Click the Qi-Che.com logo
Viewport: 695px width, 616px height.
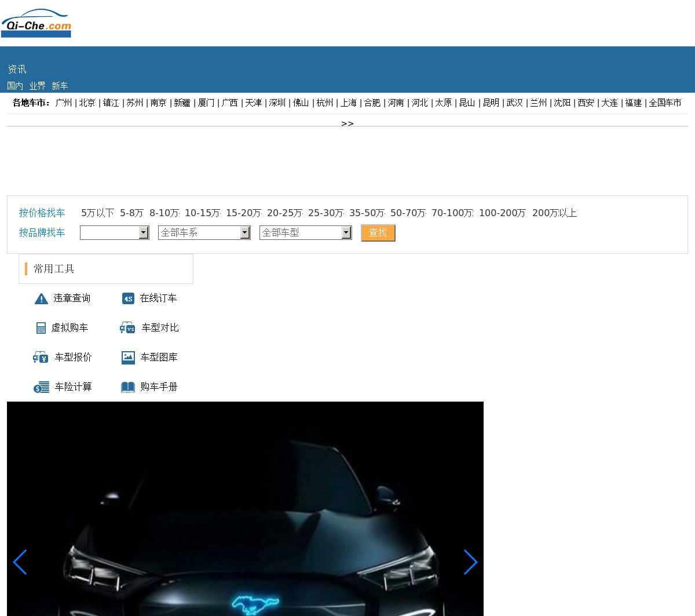[36, 23]
